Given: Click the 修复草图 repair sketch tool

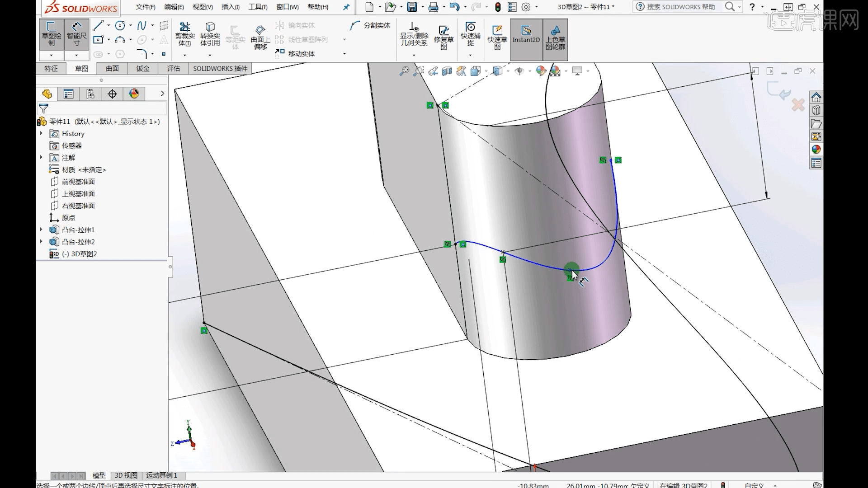Looking at the screenshot, I should 443,37.
